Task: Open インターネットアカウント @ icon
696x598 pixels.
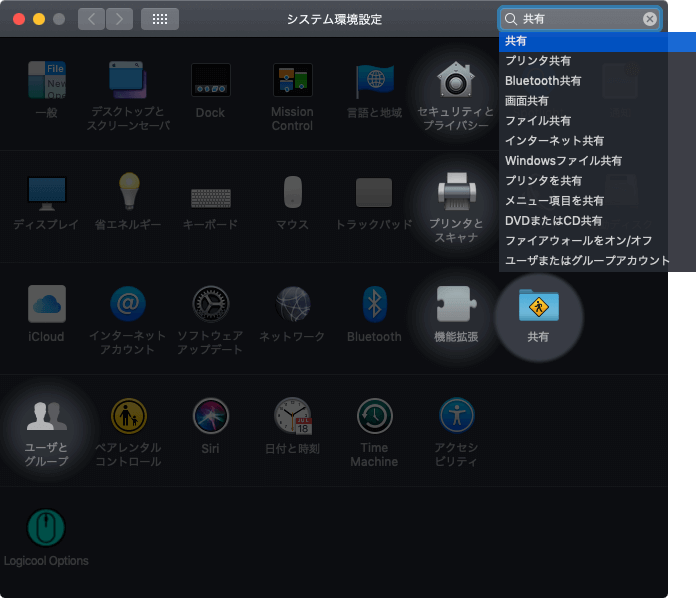Action: (x=128, y=304)
